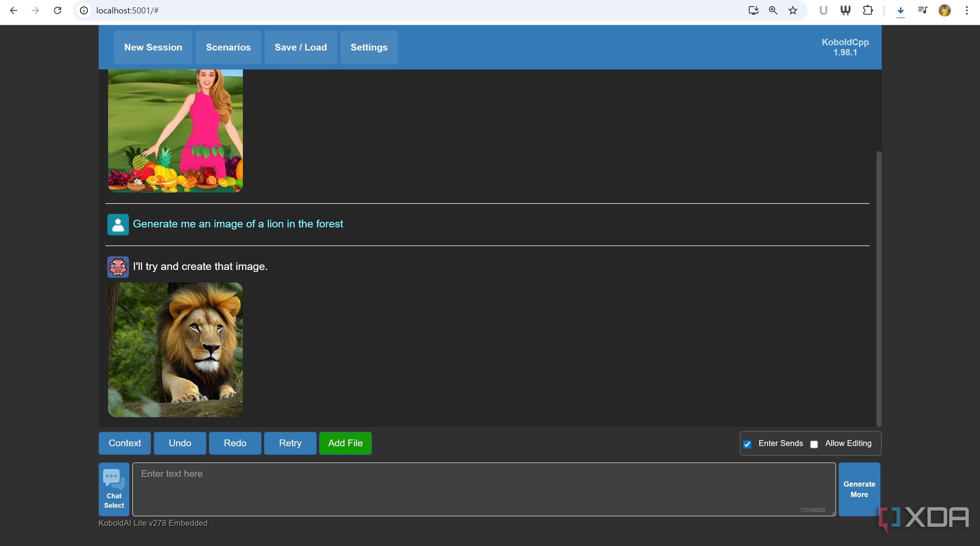View site information icon
Screen dimensions: 980x546
[x=84, y=11]
